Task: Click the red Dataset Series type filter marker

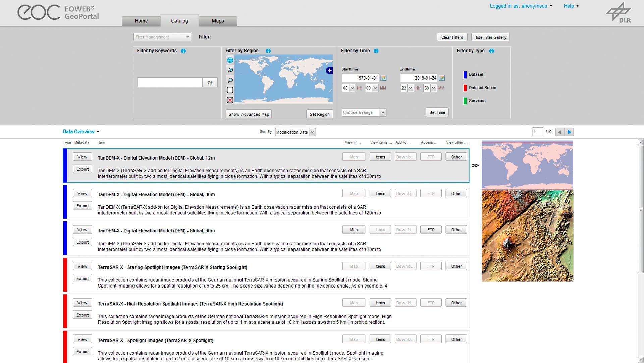Action: [465, 88]
